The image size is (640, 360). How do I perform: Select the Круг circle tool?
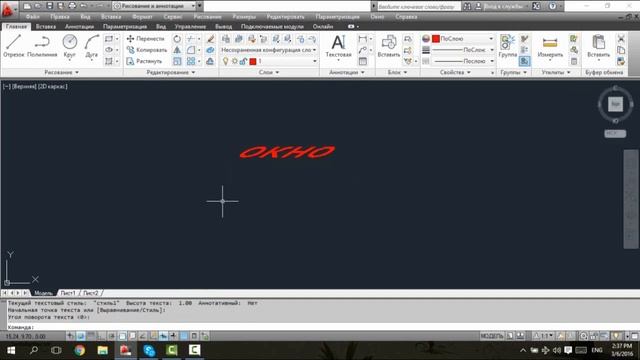click(x=69, y=46)
